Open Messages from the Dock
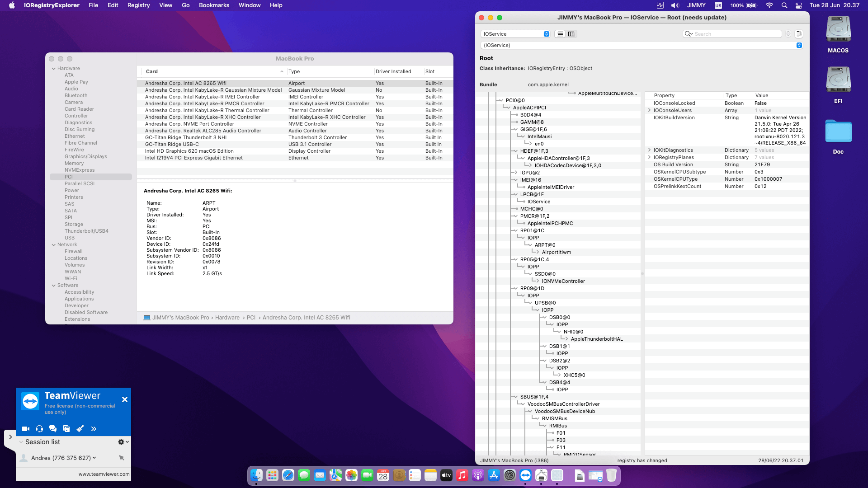Screen dimensions: 868x488 pos(304,475)
